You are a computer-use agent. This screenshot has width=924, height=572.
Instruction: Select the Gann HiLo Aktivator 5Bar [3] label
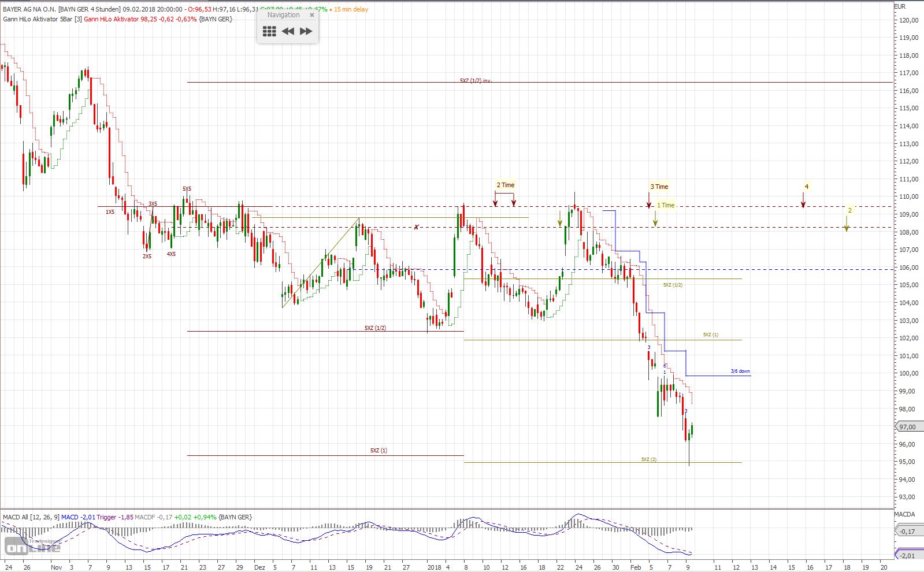coord(42,19)
